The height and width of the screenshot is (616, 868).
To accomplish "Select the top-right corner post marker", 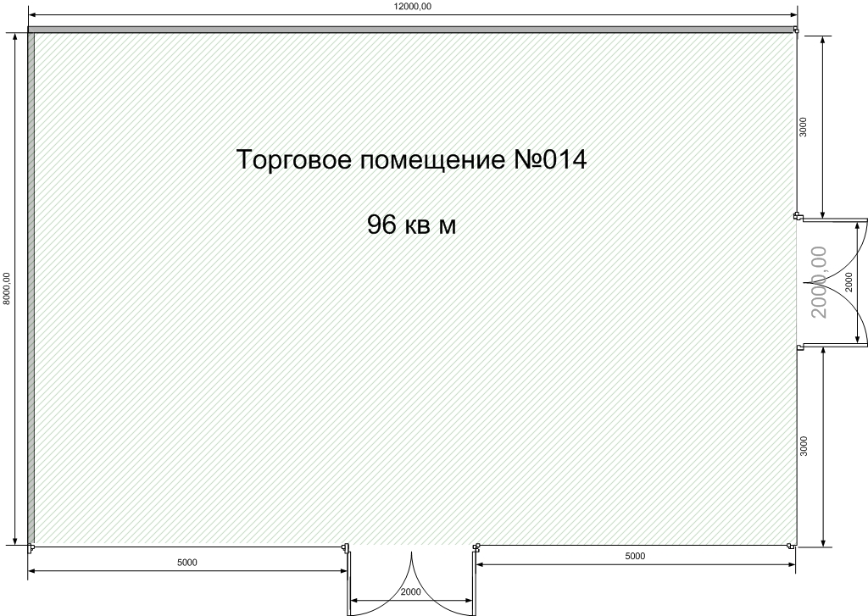I will (x=796, y=31).
